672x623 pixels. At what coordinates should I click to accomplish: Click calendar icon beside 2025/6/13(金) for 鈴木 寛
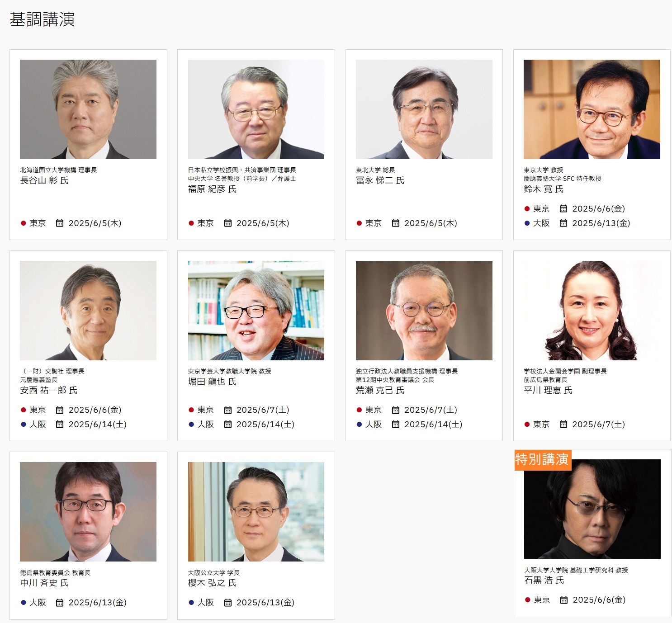click(563, 223)
